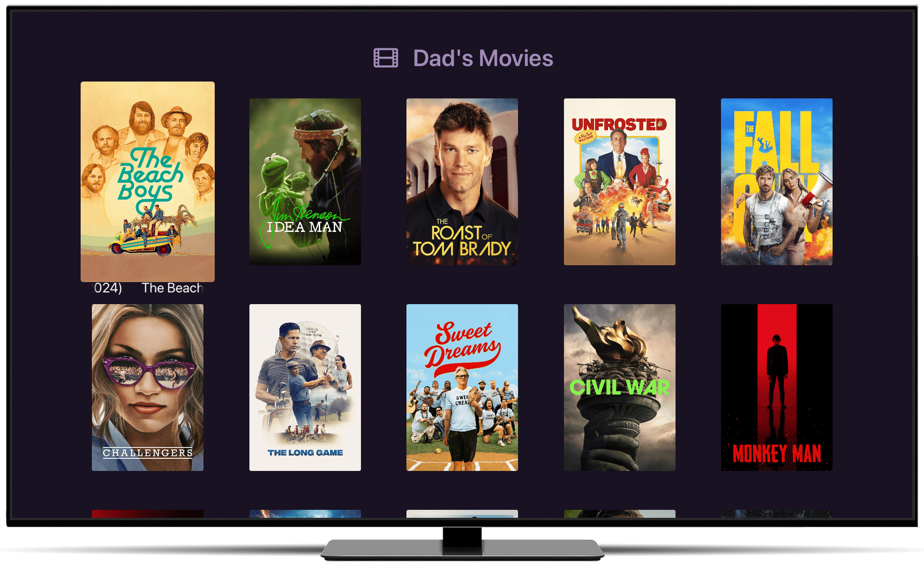
Task: Click the film strip icon beside Dad's Movies
Action: (x=385, y=58)
